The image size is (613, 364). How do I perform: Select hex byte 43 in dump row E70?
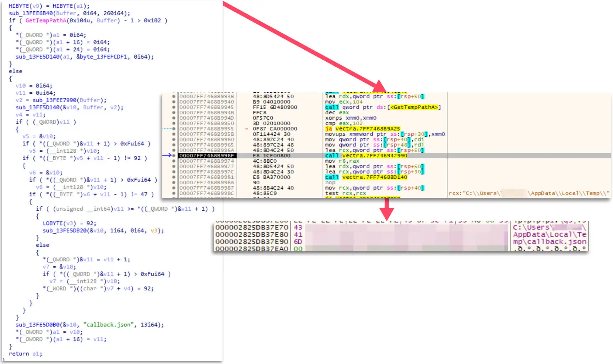coord(298,227)
